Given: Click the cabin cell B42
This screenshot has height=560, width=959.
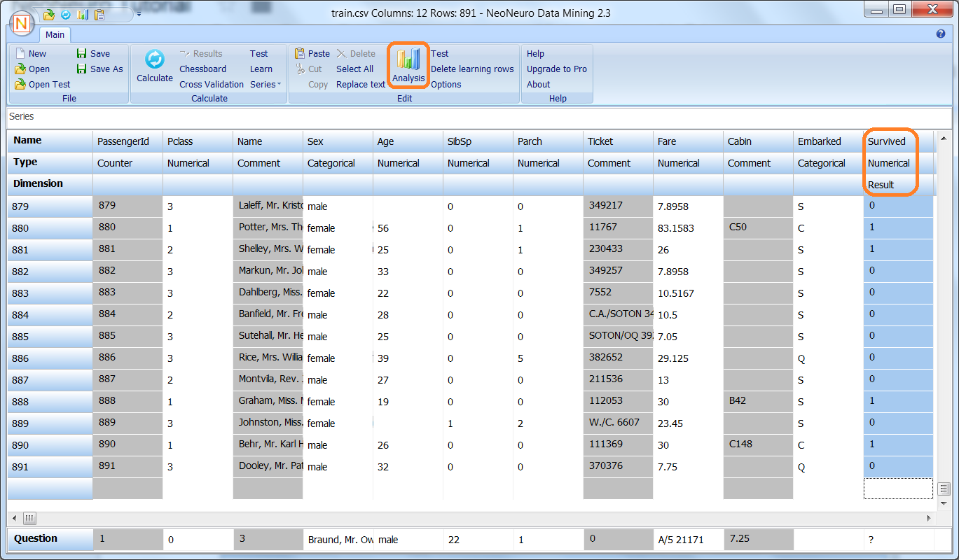Looking at the screenshot, I should tap(758, 402).
